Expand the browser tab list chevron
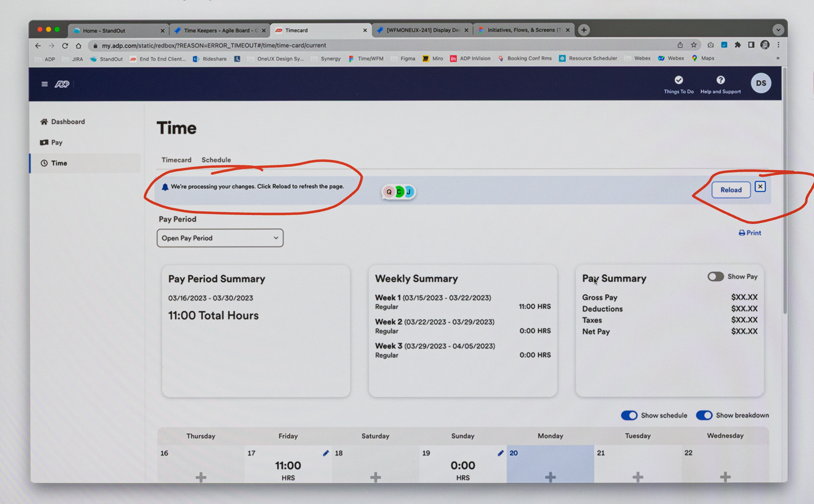The height and width of the screenshot is (504, 814). pos(778,30)
